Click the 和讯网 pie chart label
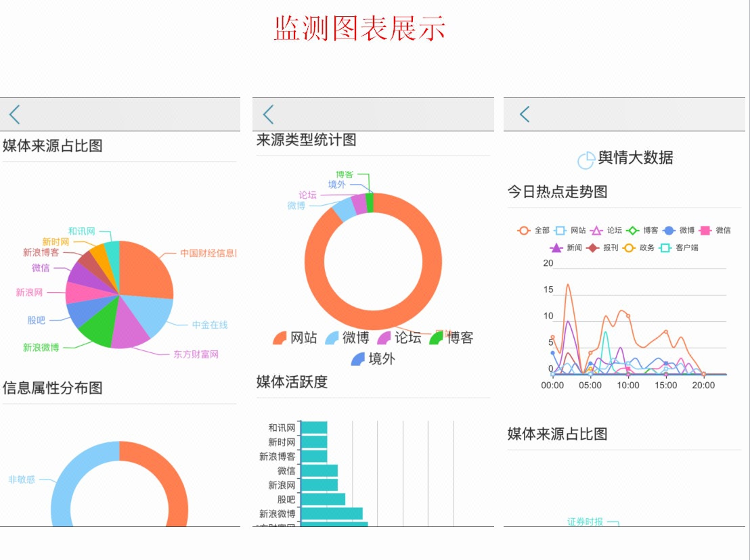Image resolution: width=750 pixels, height=560 pixels. pyautogui.click(x=82, y=231)
